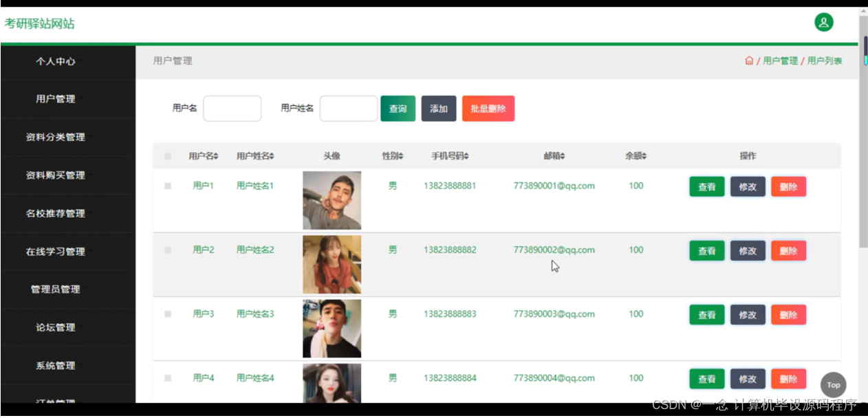Click the page vertical scrollbar thumb
Image resolution: width=868 pixels, height=418 pixels.
(x=863, y=131)
